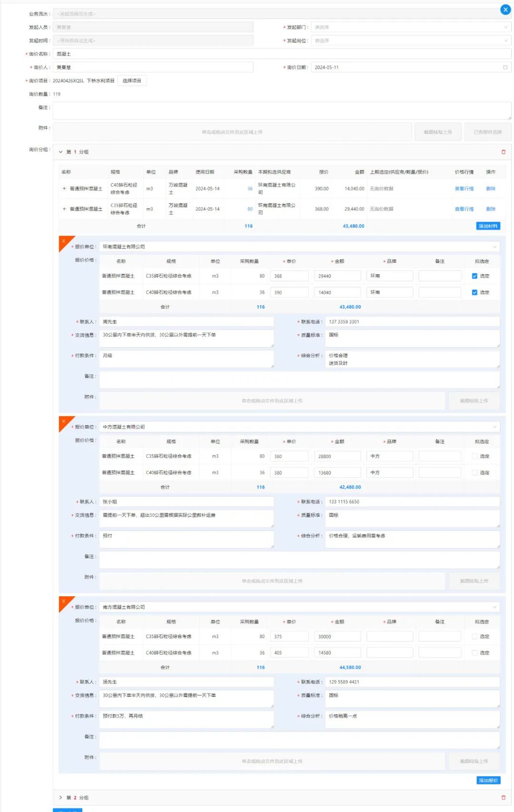The height and width of the screenshot is (812, 514).
Task: Collapse the 第 1 分组 section chevron
Action: (61, 152)
